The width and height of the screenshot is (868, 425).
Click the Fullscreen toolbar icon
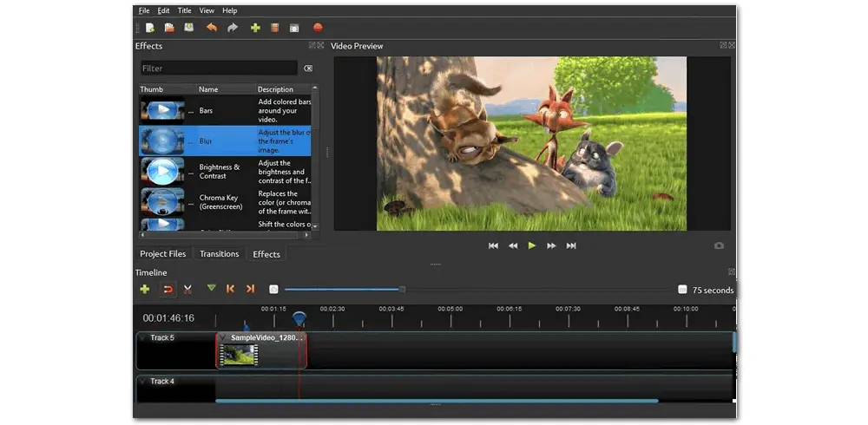(x=294, y=28)
